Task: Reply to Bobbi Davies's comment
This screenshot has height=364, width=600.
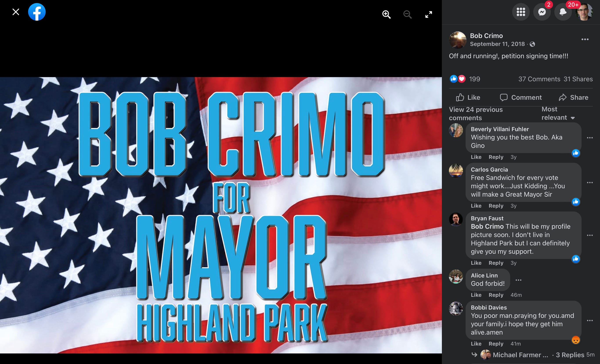Action: pos(496,344)
